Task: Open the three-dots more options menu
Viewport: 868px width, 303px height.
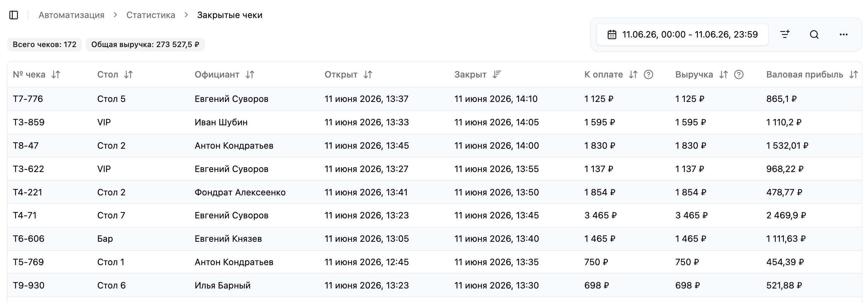Action: pos(844,34)
